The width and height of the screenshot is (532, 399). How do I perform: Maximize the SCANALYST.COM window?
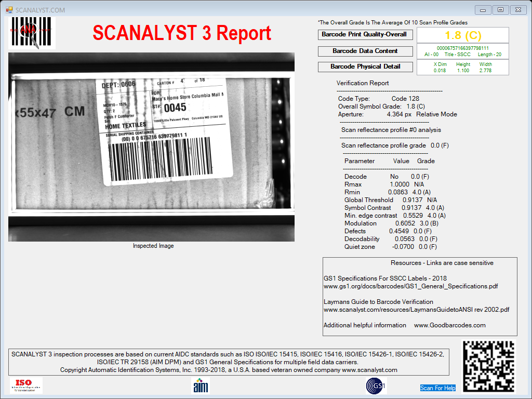pyautogui.click(x=500, y=10)
